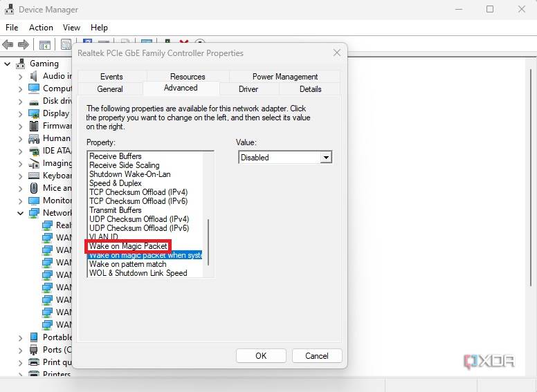This screenshot has height=392, width=537.
Task: Collapse the Gaming root node
Action: [8, 64]
